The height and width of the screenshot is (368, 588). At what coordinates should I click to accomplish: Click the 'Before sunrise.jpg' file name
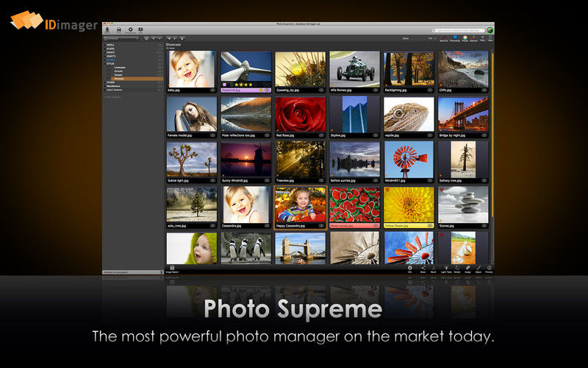pyautogui.click(x=343, y=180)
